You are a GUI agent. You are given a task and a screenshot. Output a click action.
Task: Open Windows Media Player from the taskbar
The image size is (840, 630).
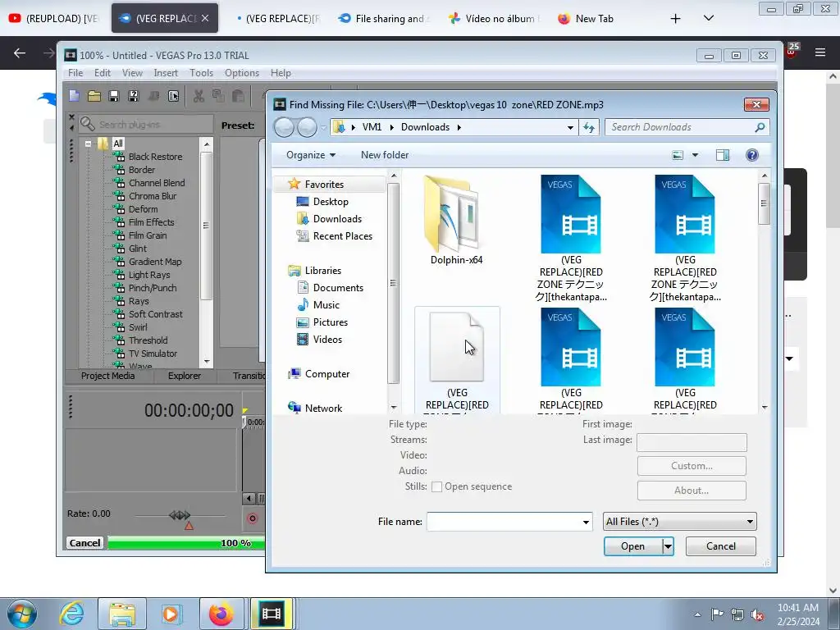[x=171, y=614]
